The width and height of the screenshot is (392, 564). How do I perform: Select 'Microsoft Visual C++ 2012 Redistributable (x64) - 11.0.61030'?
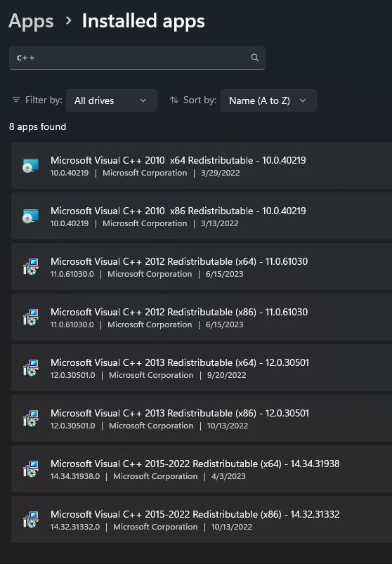tap(202, 266)
